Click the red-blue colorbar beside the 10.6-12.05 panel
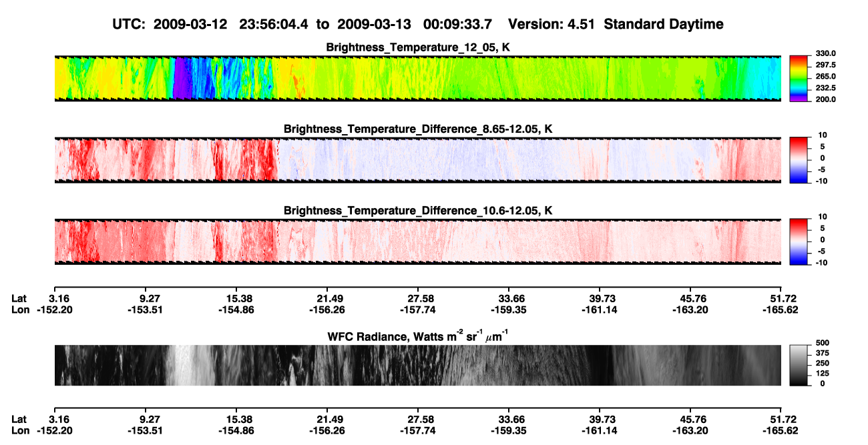 point(799,242)
